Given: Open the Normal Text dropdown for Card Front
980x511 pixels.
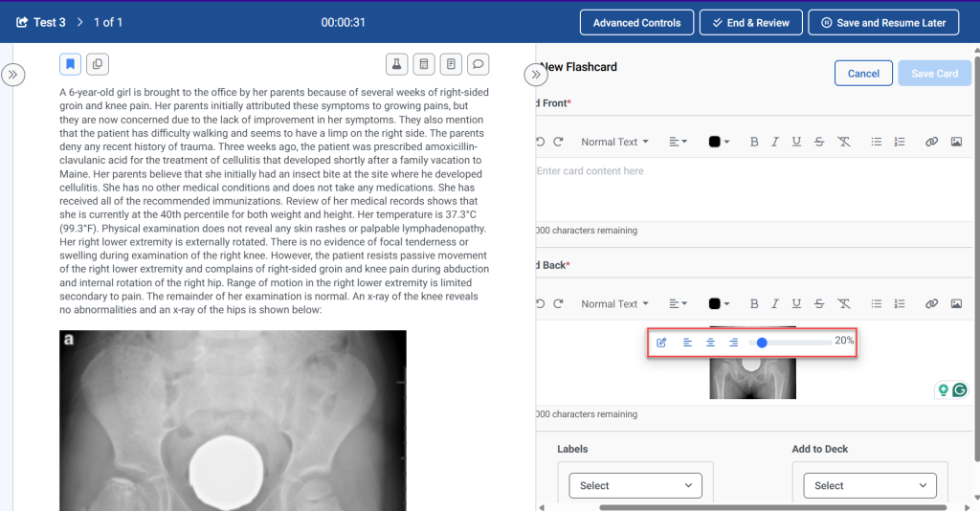Looking at the screenshot, I should pyautogui.click(x=614, y=142).
